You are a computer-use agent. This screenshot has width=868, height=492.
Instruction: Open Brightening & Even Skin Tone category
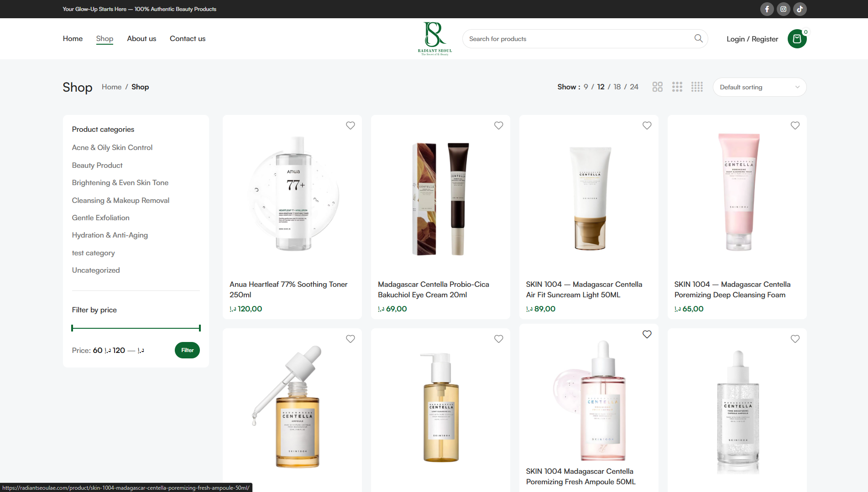point(120,183)
